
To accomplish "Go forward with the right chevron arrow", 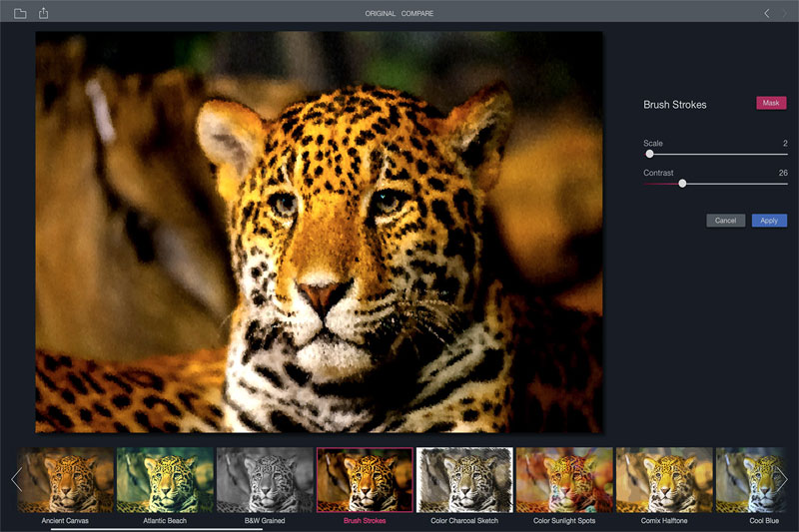I will (x=785, y=13).
